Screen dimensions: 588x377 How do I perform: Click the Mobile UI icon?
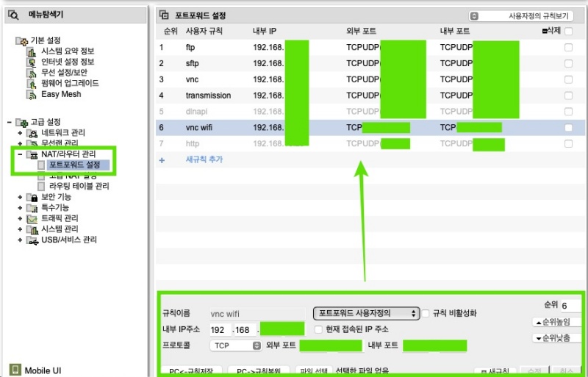15,370
